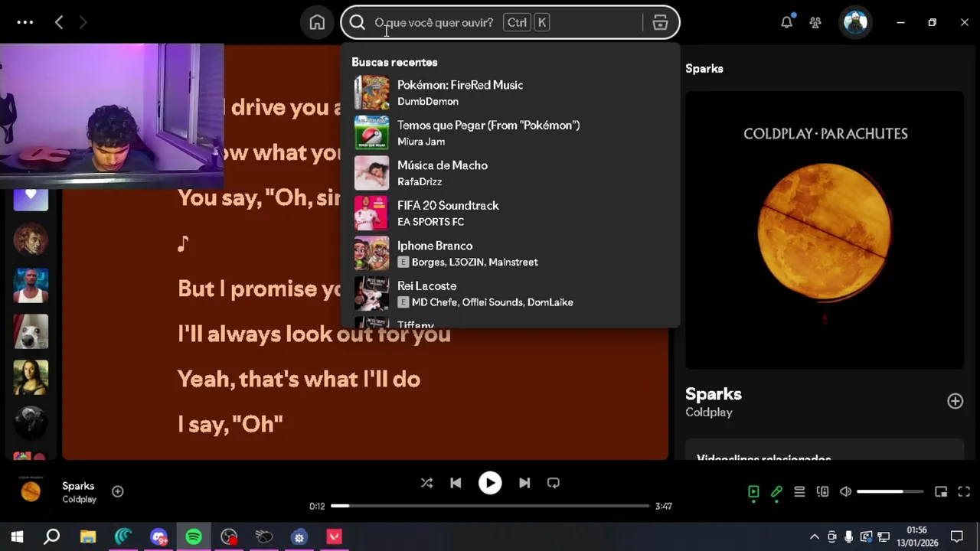Expand hidden system tray icons
980x551 pixels.
[x=815, y=537]
